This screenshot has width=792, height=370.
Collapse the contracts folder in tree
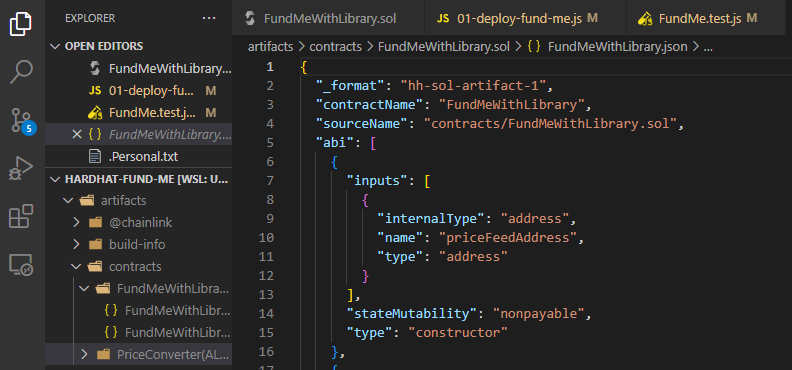click(76, 267)
